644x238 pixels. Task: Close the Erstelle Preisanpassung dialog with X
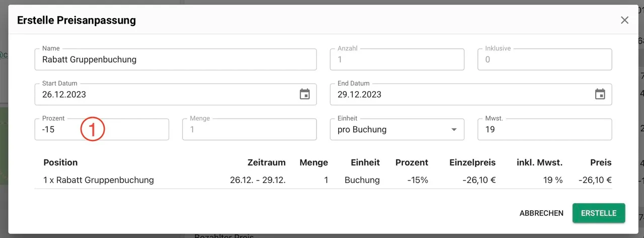click(x=625, y=20)
